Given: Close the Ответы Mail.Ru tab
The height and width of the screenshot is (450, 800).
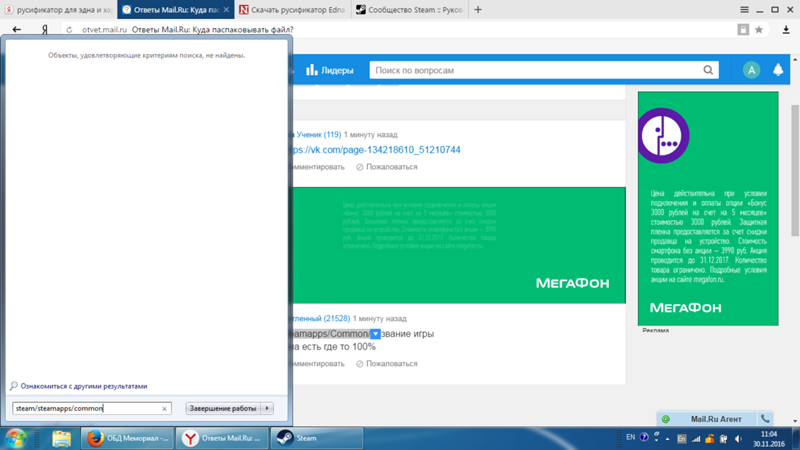Looking at the screenshot, I should click(226, 10).
